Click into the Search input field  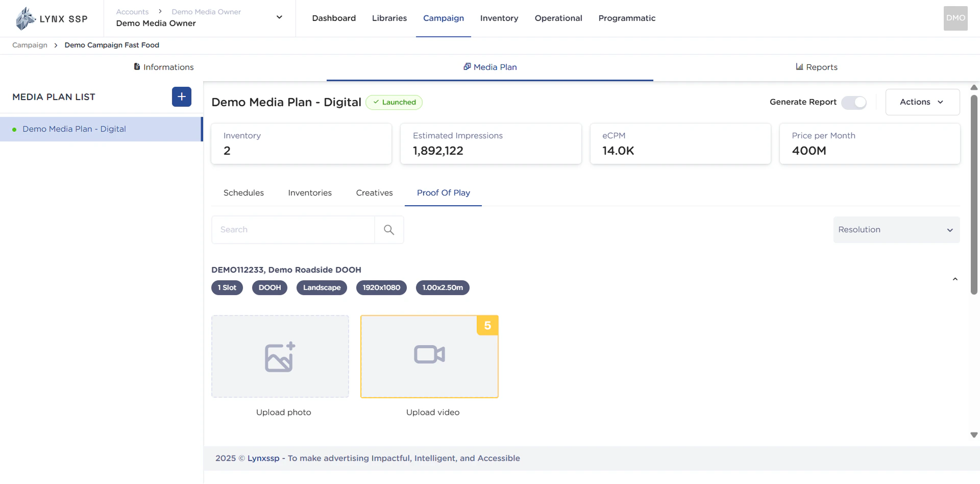[x=293, y=230]
